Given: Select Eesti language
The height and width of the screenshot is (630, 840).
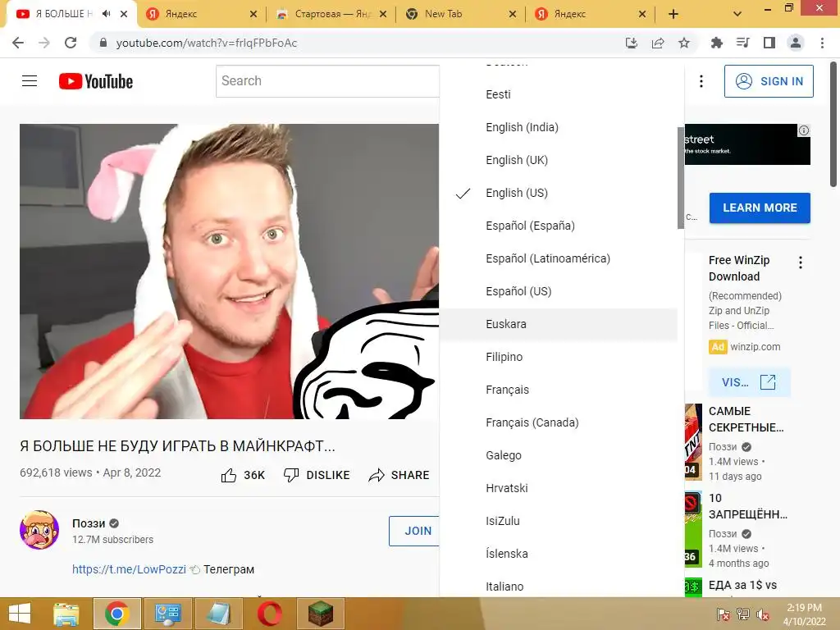Looking at the screenshot, I should 558,94.
